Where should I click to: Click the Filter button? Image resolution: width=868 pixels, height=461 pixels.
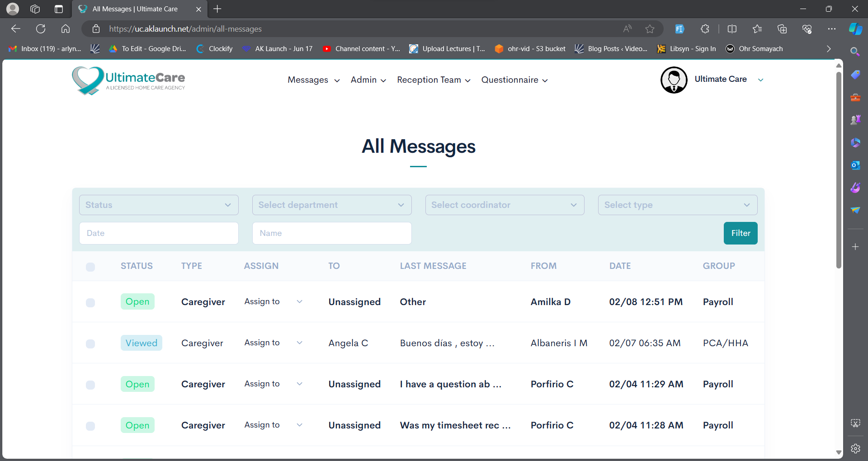(x=741, y=233)
